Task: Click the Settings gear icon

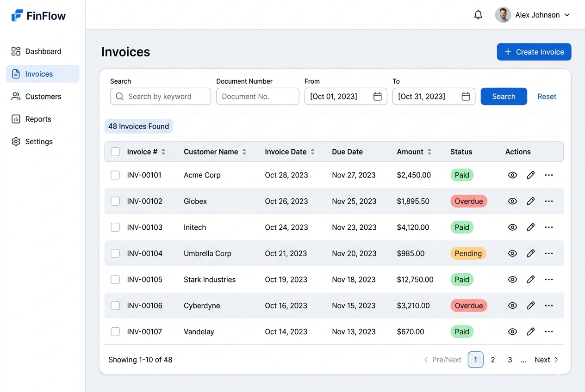Action: pos(15,141)
